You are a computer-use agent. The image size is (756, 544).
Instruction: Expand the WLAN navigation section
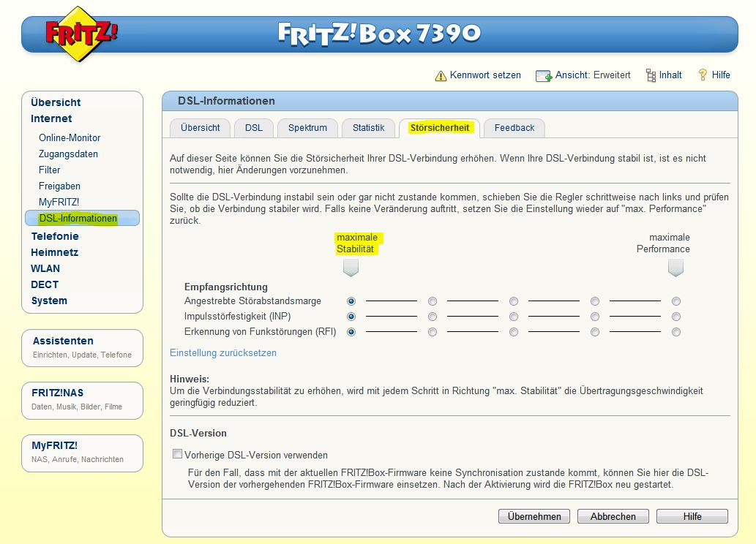point(45,268)
